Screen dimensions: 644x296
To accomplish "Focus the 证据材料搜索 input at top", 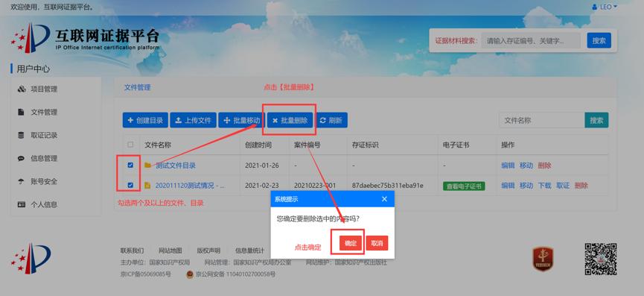I will pos(531,41).
